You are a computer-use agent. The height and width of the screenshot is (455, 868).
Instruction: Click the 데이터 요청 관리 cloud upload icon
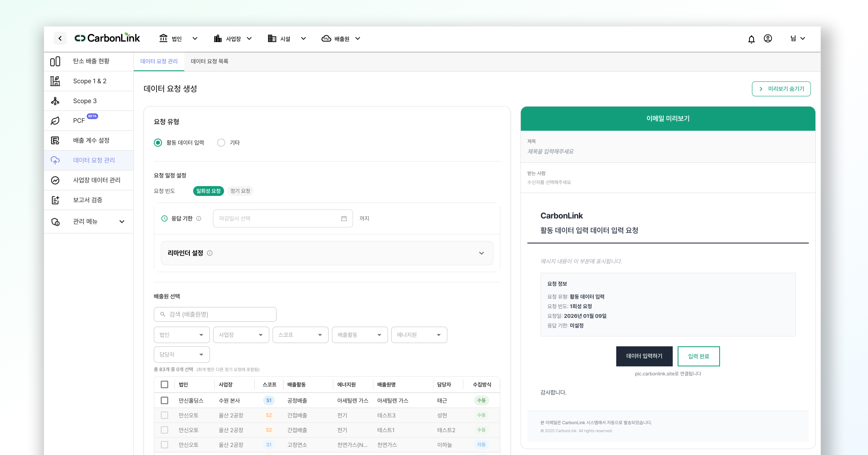click(55, 160)
